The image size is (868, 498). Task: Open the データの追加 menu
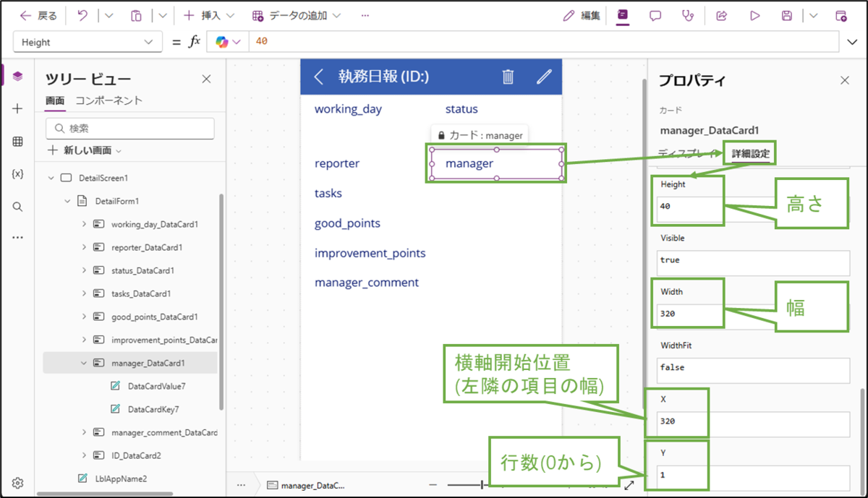296,15
